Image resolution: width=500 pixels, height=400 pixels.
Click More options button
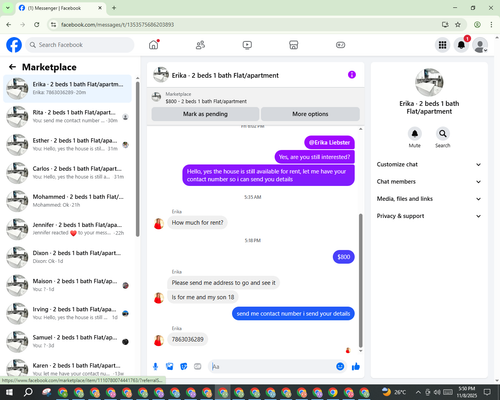point(310,114)
